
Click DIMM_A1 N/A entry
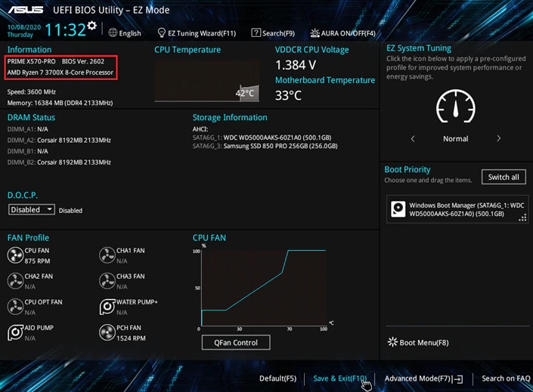(x=27, y=129)
